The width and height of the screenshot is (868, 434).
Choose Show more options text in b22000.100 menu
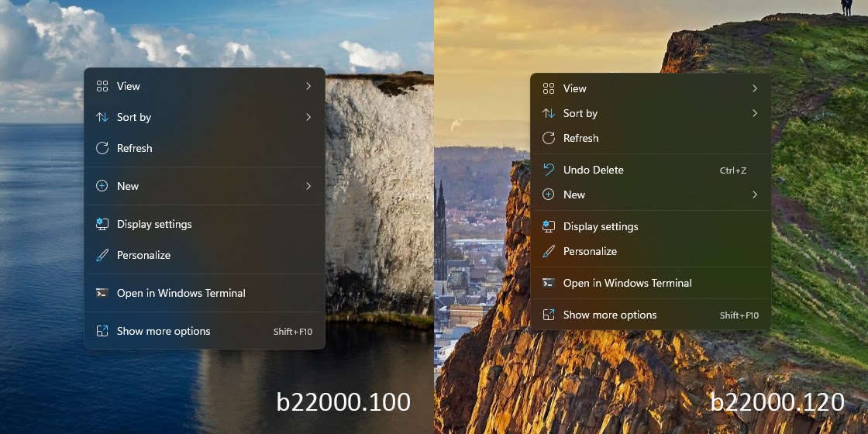(164, 331)
